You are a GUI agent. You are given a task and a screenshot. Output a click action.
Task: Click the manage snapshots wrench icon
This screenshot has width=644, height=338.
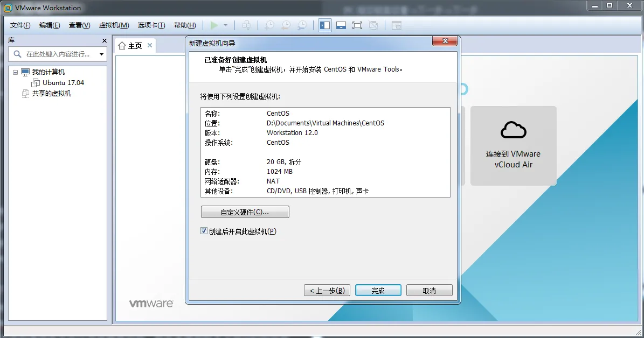click(302, 25)
